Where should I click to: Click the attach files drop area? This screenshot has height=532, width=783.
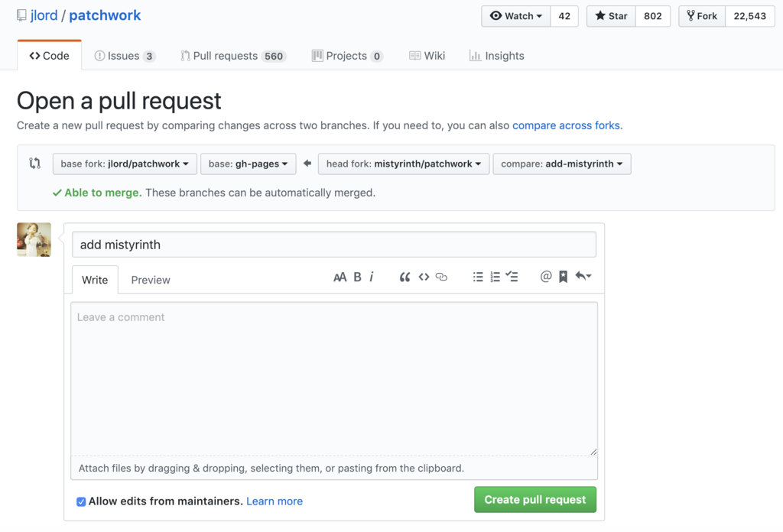(334, 468)
